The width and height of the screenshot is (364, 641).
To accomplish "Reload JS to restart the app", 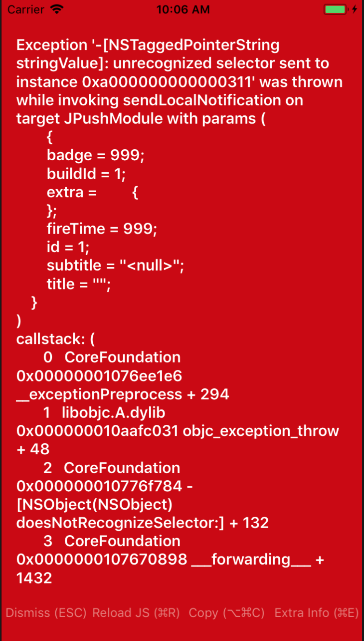I will tap(137, 613).
